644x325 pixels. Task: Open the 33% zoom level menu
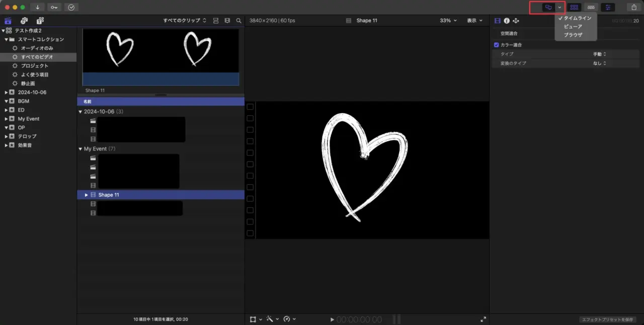pos(448,21)
